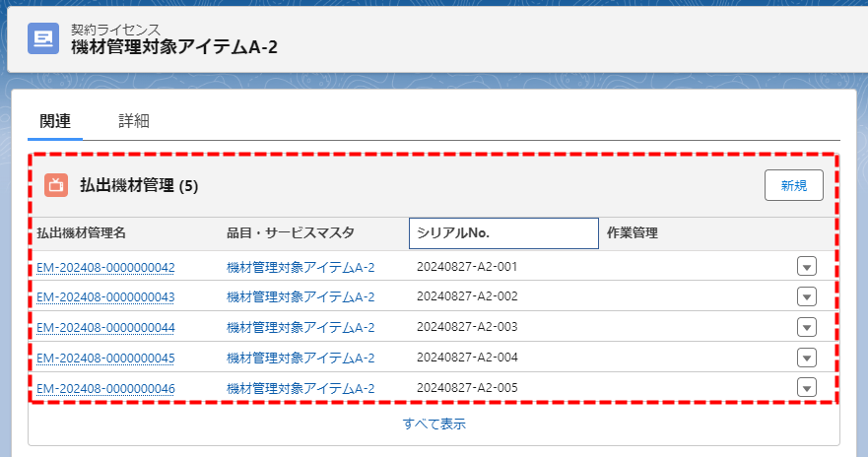Click the シリアルNo. column header
This screenshot has width=868, height=457.
502,233
